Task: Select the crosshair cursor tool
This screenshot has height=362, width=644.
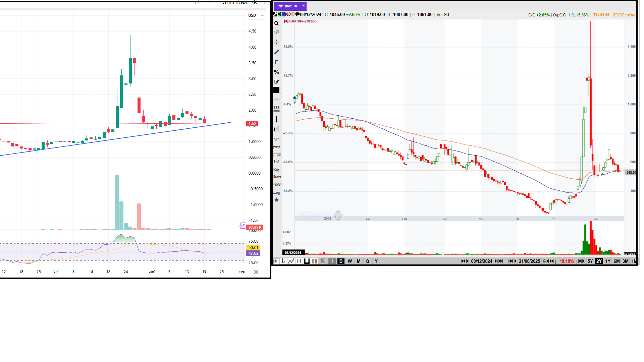Action: (x=276, y=42)
